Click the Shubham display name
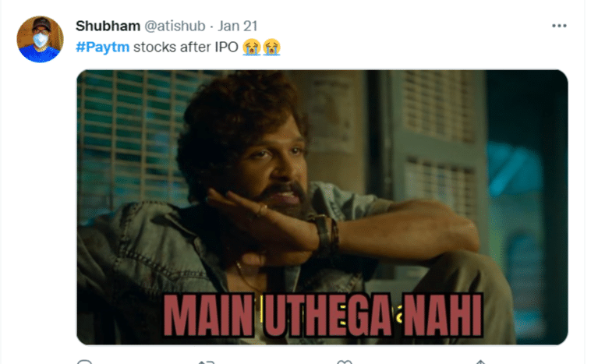Screen dimensions: 598x364 click(108, 26)
